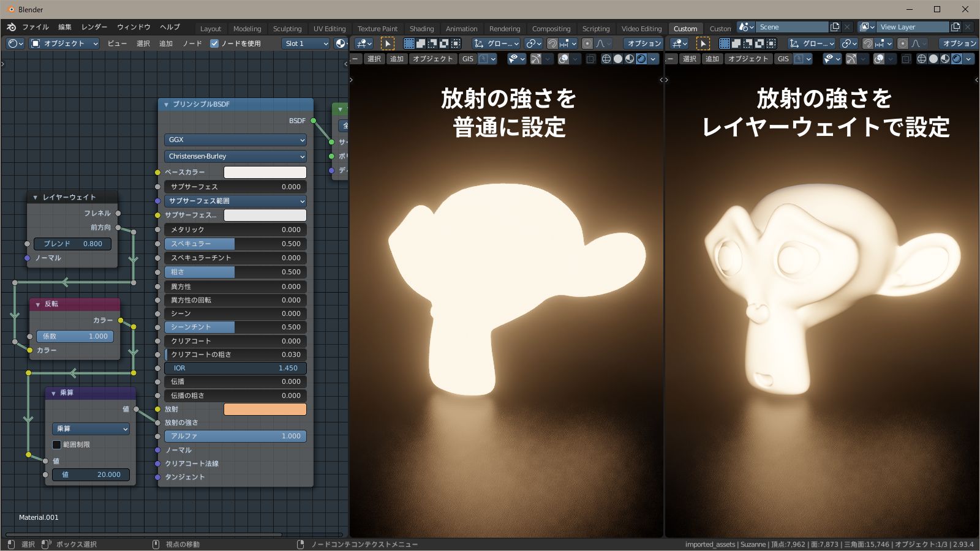The image size is (980, 551).
Task: Open the ウィンドウ menu
Action: pos(134,27)
